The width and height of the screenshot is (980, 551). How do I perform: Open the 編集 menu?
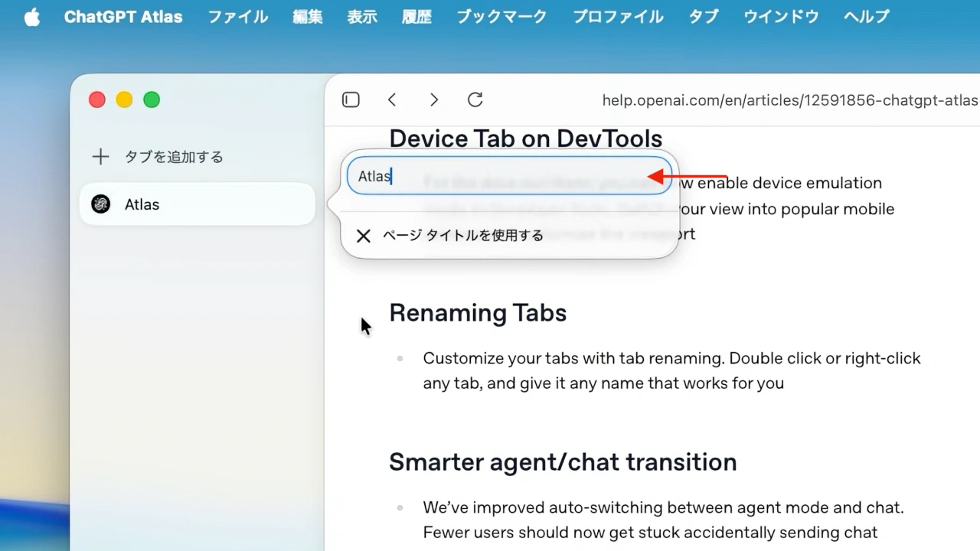click(x=308, y=17)
